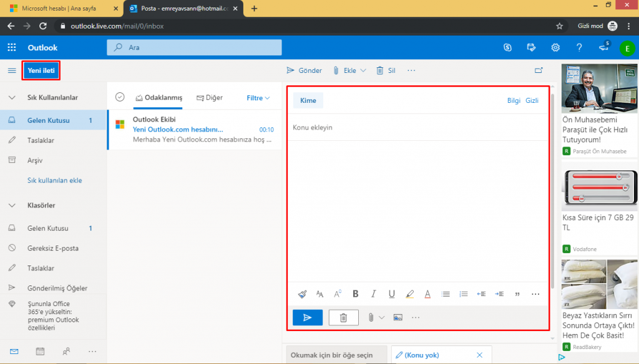Open Skype from the Outlook header
Image resolution: width=639 pixels, height=364 pixels.
507,47
